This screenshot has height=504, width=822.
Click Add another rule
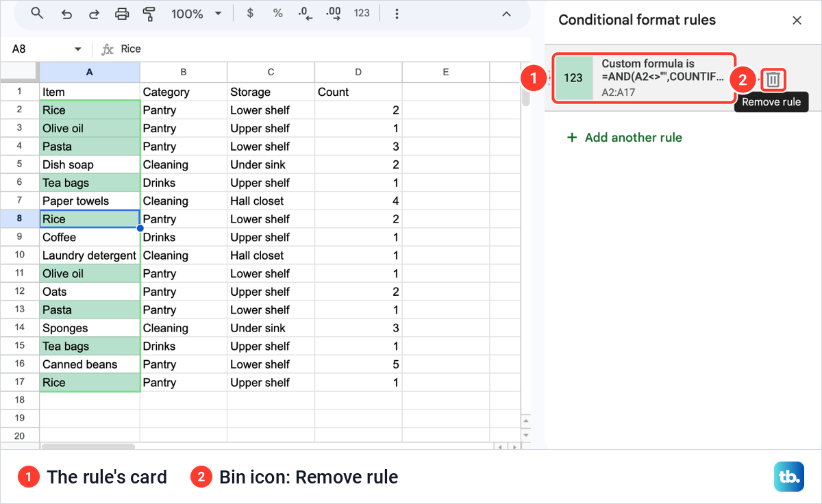(625, 138)
